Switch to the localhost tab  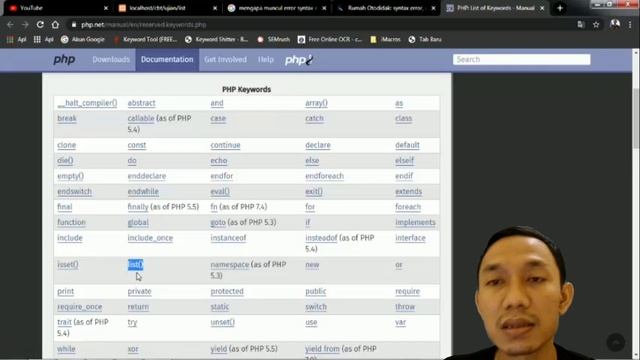(167, 8)
